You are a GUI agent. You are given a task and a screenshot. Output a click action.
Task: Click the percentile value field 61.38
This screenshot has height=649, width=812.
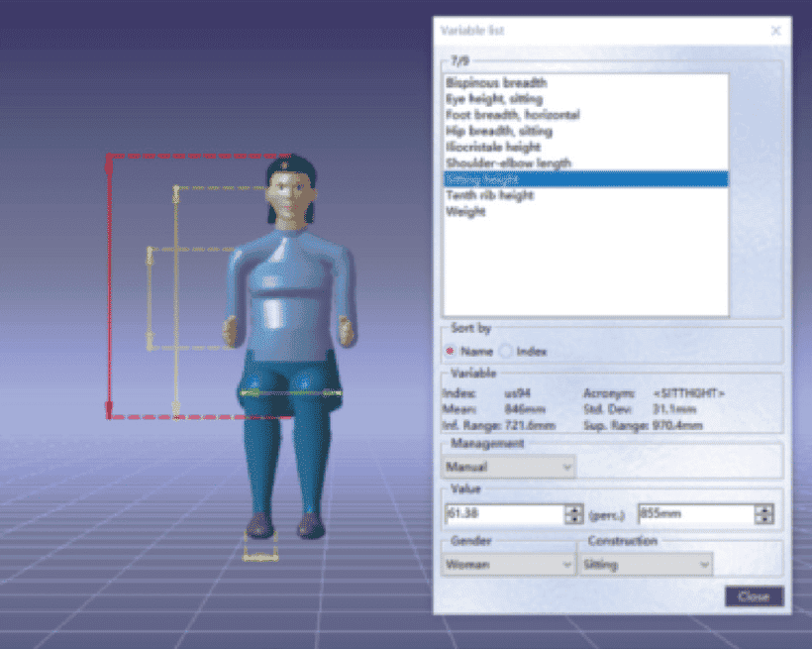pyautogui.click(x=504, y=513)
